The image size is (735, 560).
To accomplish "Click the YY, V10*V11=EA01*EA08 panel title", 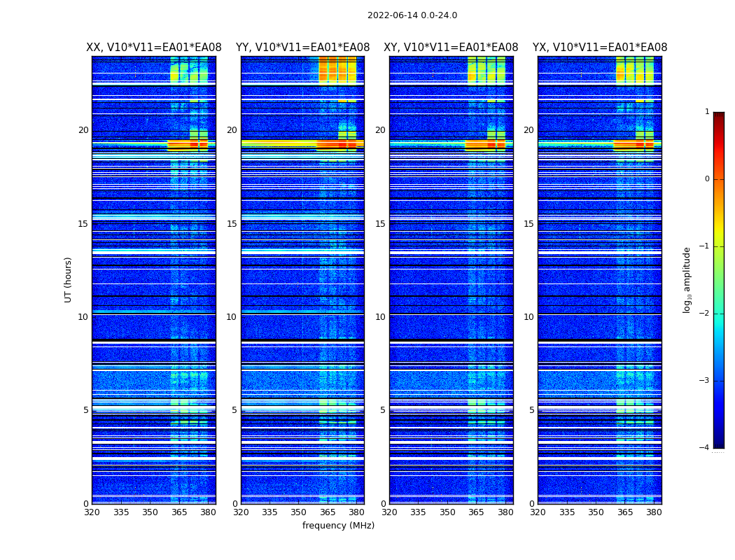I will pos(303,48).
